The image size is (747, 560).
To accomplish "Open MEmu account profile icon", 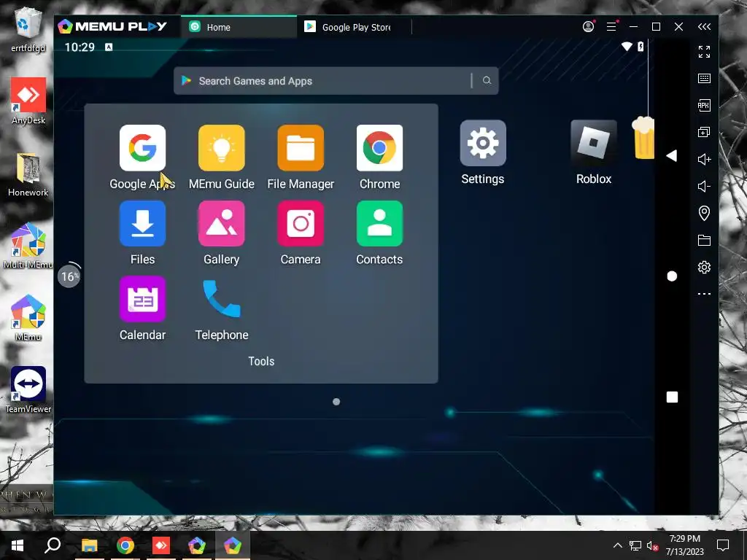I will (589, 27).
